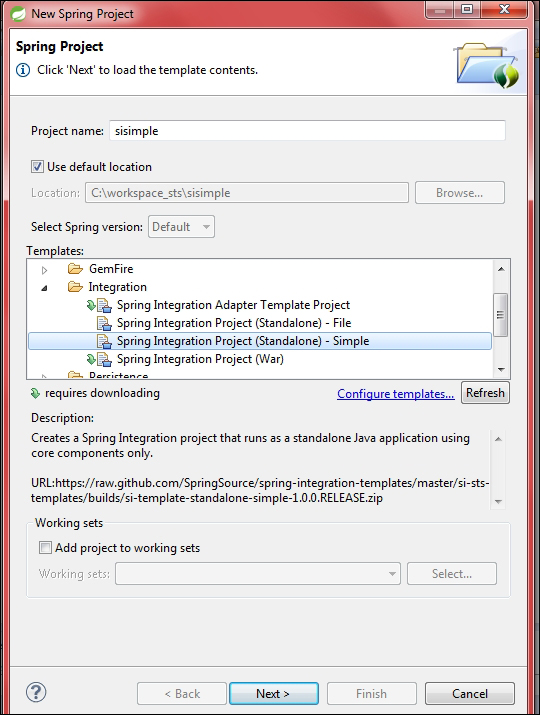Click template icon of Standalone - File project

coord(104,323)
